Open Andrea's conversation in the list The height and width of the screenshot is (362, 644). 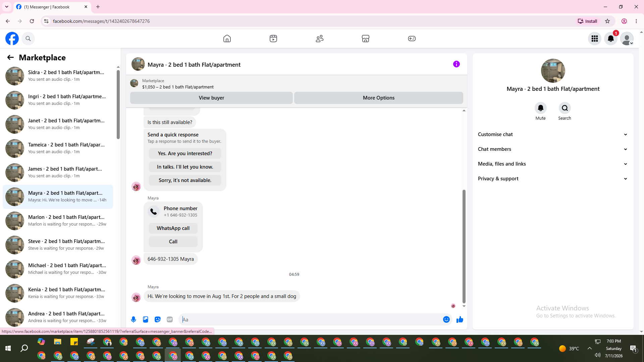pyautogui.click(x=58, y=317)
